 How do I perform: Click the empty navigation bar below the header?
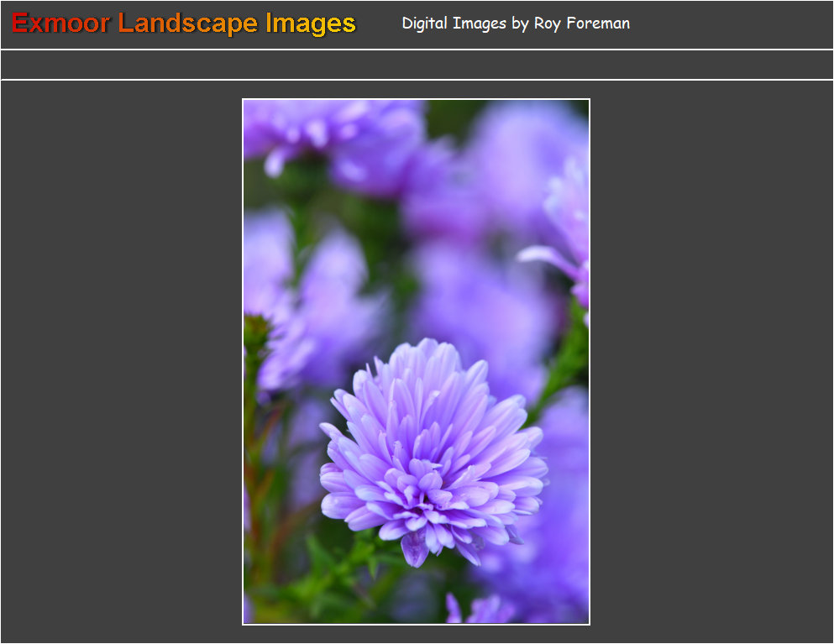[417, 65]
